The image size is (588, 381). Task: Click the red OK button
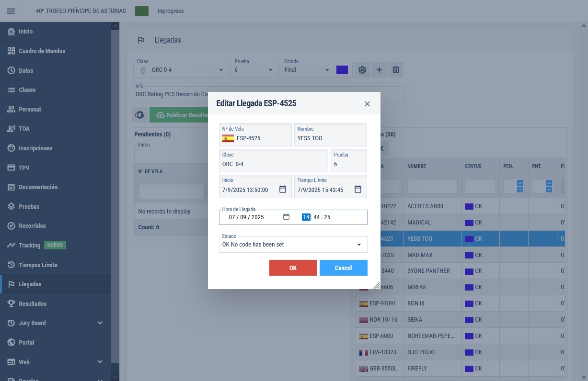293,268
